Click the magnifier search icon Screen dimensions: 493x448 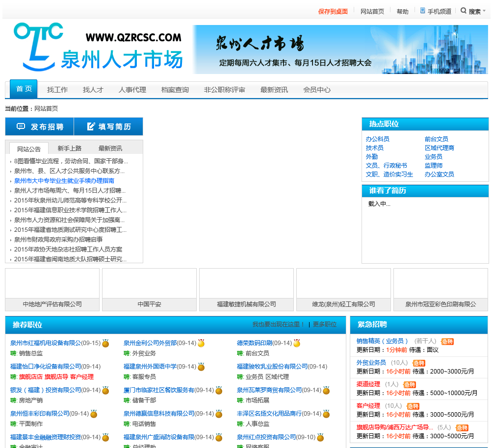coord(464,11)
